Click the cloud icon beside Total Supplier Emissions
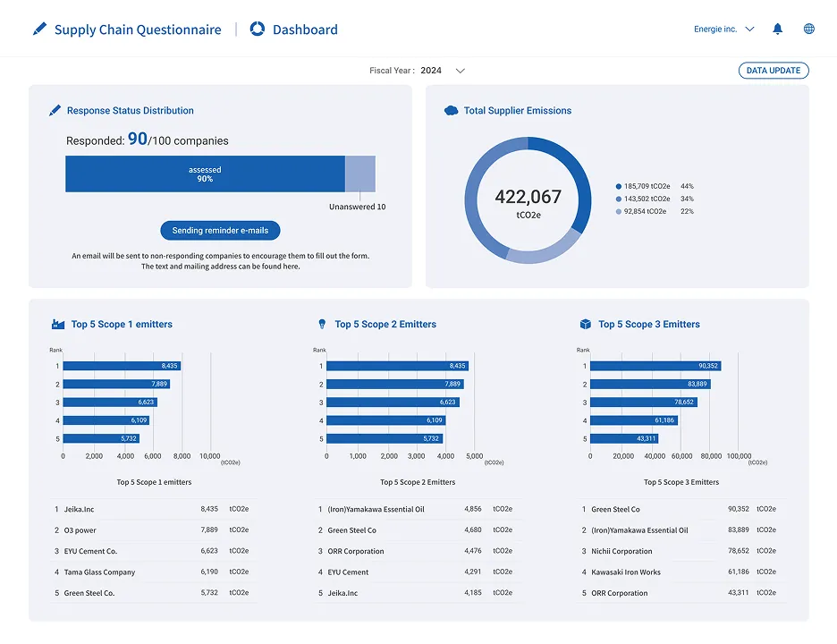The width and height of the screenshot is (837, 644). click(x=452, y=111)
